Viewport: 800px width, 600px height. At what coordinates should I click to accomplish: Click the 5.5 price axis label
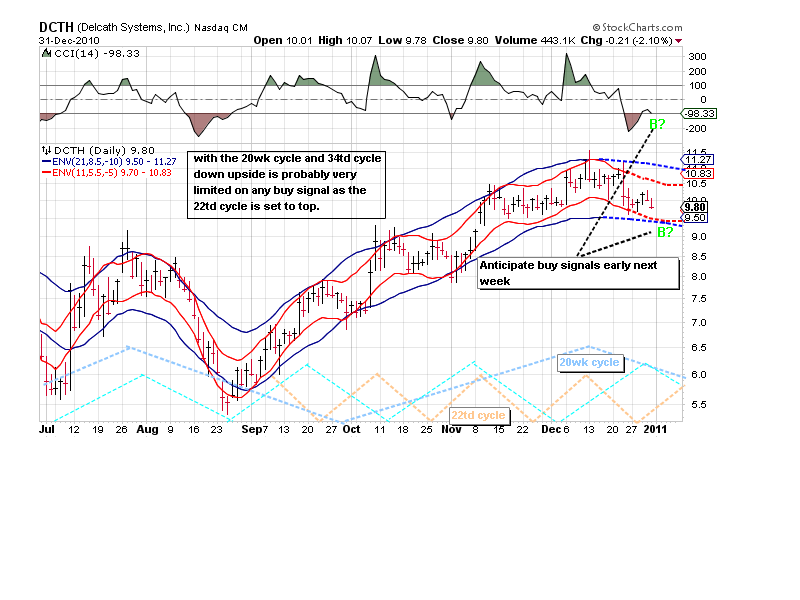tap(698, 405)
